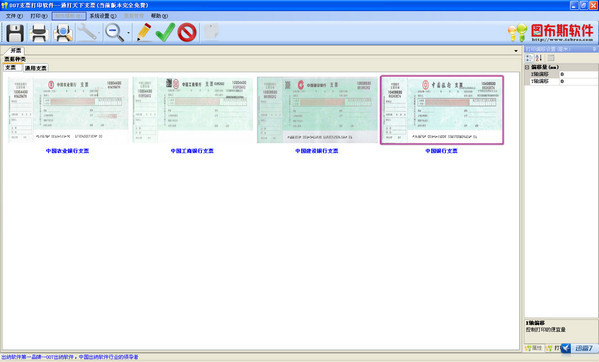Click the green checkmark confirm icon
This screenshot has height=362, width=599.
pos(165,32)
